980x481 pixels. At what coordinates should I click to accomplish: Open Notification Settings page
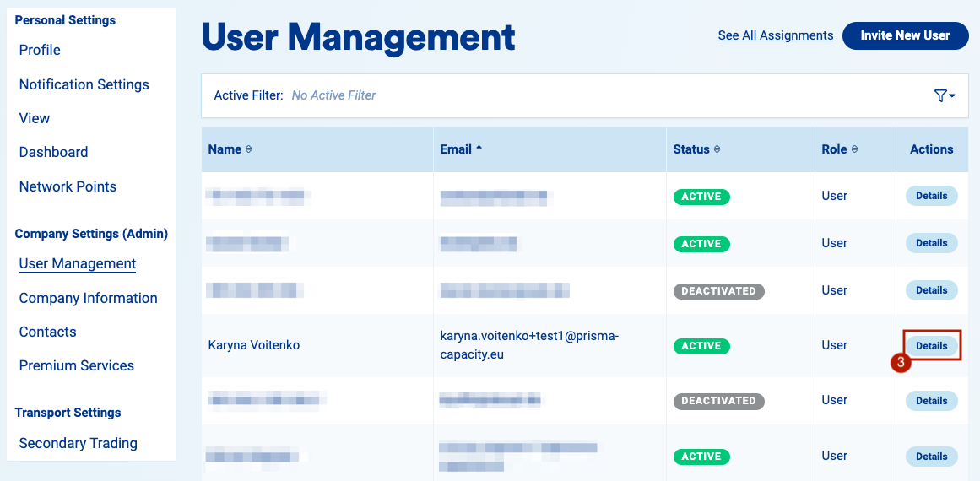tap(84, 84)
